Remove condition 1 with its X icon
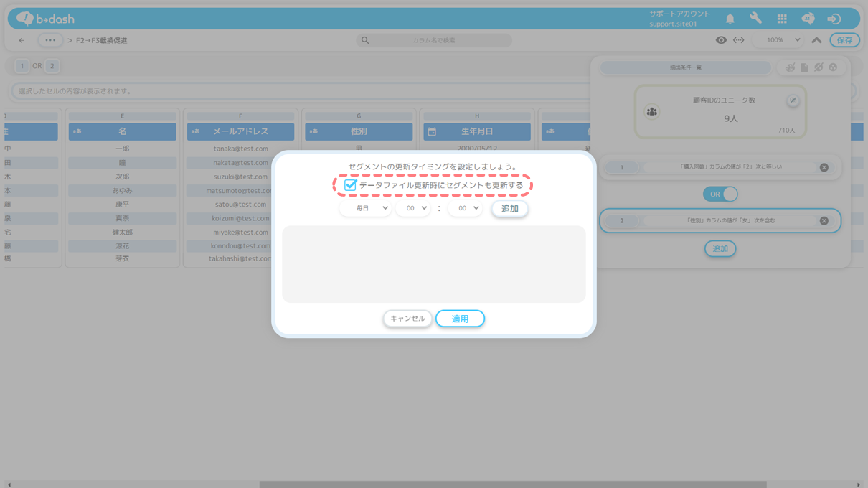The image size is (868, 488). click(824, 167)
